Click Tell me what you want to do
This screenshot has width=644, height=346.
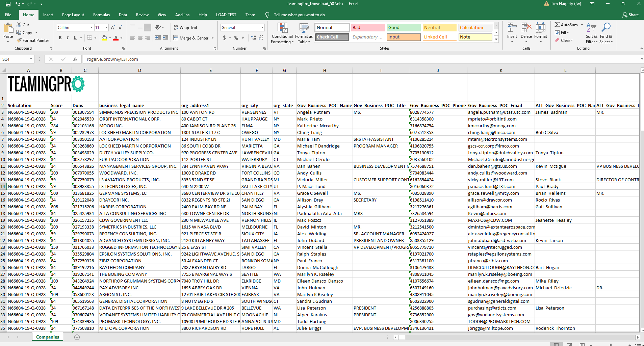pyautogui.click(x=299, y=15)
